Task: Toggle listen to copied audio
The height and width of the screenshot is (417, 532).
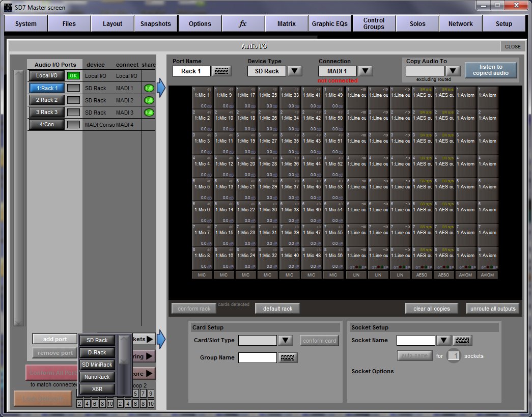Action: 491,70
